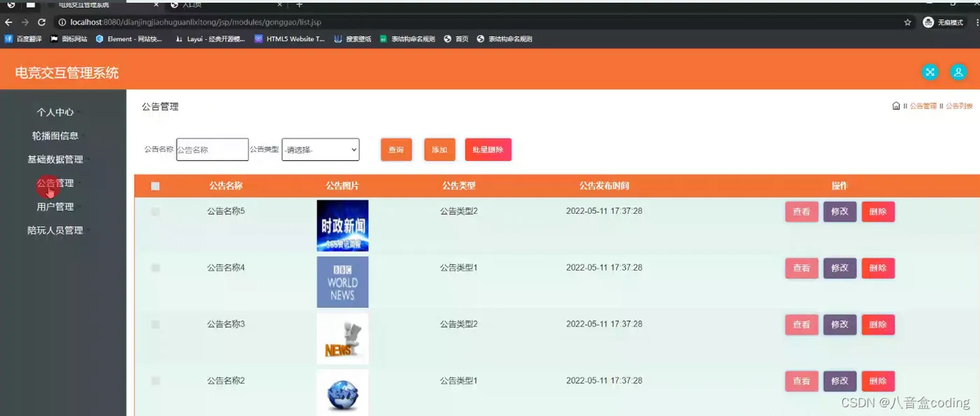Open 首页 bookmark
980x416 pixels.
pyautogui.click(x=456, y=39)
